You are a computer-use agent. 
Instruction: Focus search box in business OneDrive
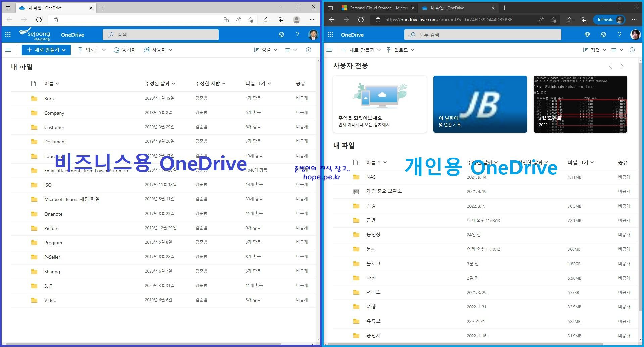tap(161, 35)
